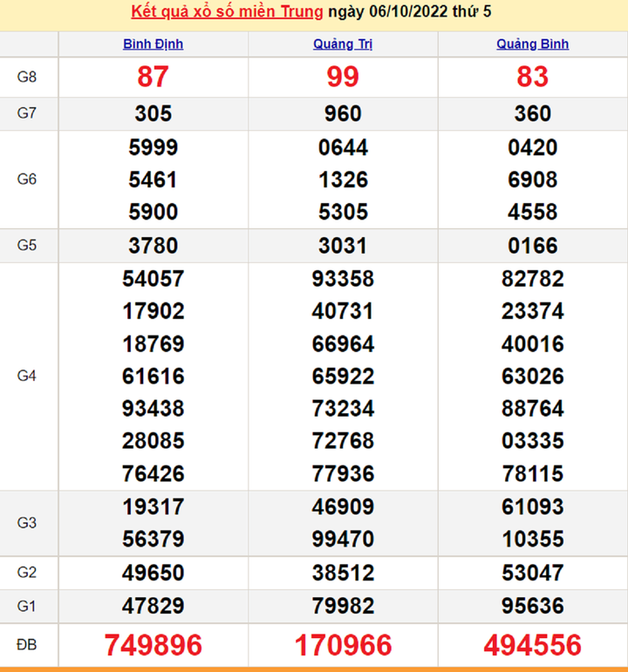Viewport: 628px width, 672px height.
Task: Click the red G8 number 99
Action: (x=343, y=77)
